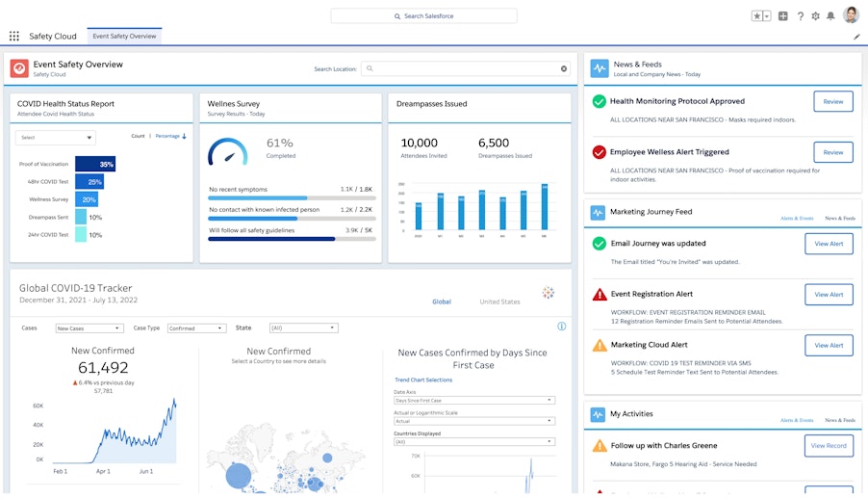Click the Safety Cloud app name
Image resolution: width=868 pixels, height=498 pixels.
coord(53,36)
